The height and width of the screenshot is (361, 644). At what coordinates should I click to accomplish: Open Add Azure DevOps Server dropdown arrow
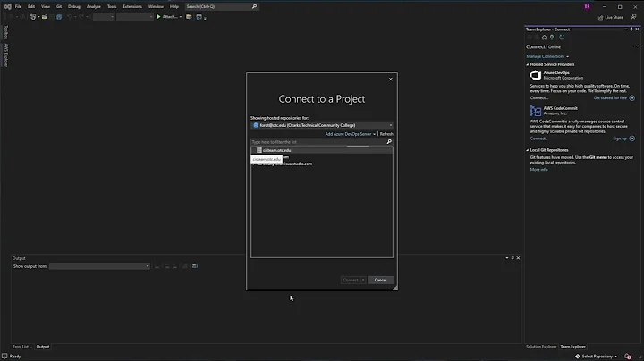click(374, 134)
